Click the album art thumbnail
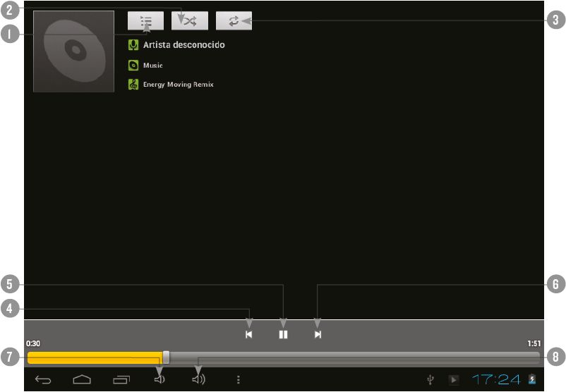 click(x=73, y=51)
